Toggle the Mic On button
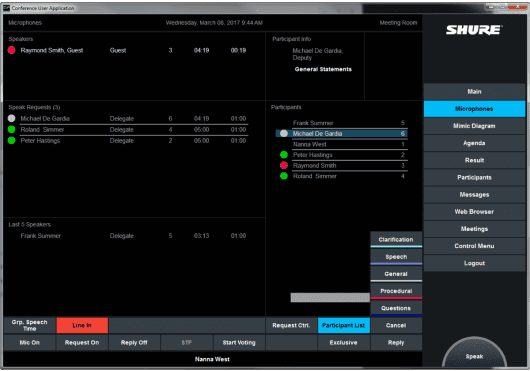Image resolution: width=530 pixels, height=371 pixels. [x=29, y=343]
